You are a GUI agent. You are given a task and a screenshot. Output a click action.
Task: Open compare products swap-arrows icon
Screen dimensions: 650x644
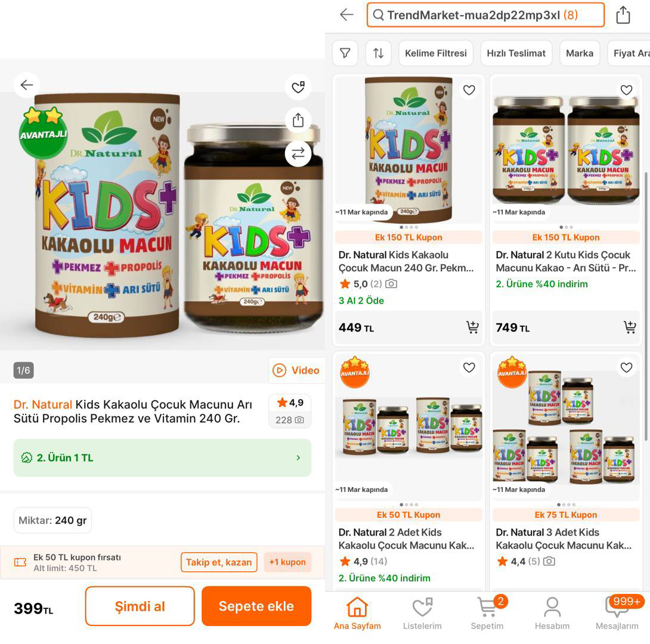298,153
